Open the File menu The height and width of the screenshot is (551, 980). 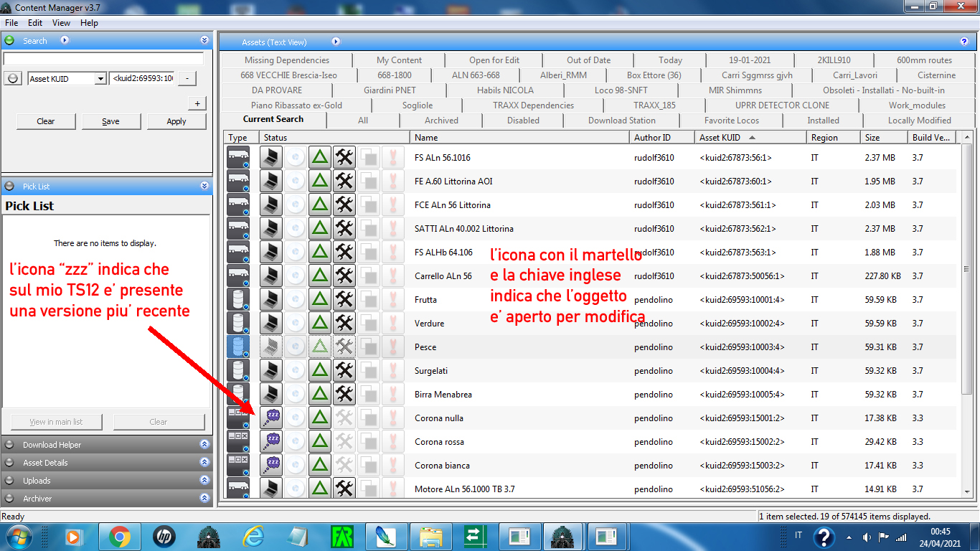(11, 23)
